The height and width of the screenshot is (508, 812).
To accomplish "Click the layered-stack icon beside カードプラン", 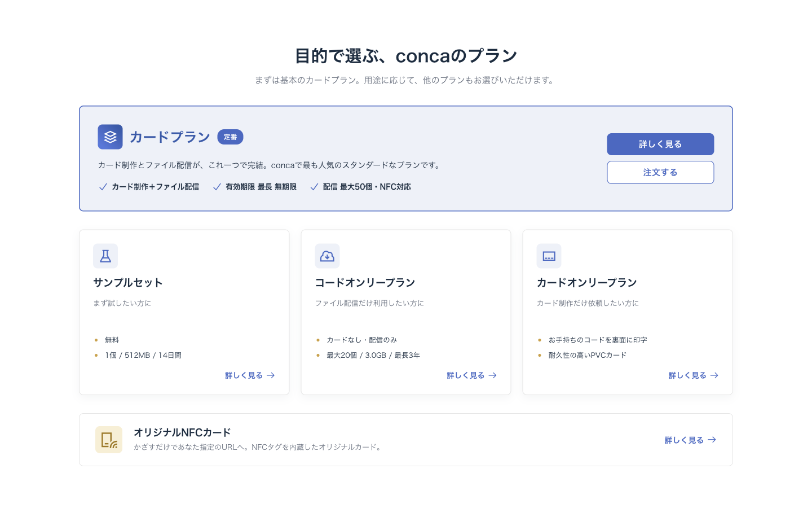I will pos(110,137).
